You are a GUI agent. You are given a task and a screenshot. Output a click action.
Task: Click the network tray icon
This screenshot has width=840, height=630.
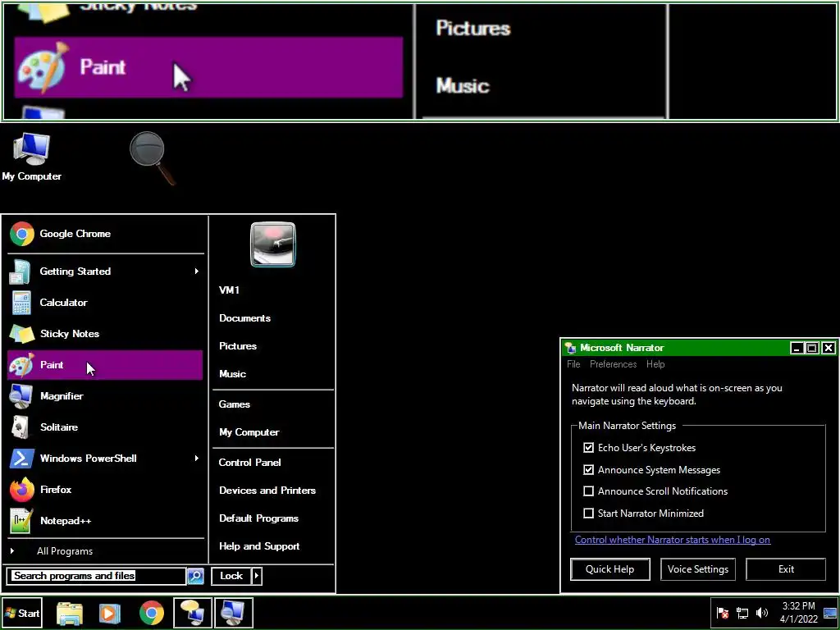point(742,613)
